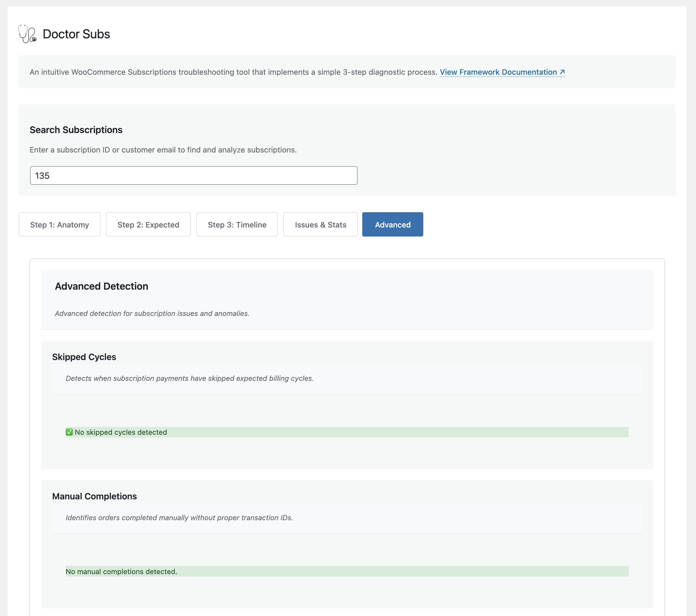Click the external link arrow next to documentation link
This screenshot has height=616, width=696.
562,72
